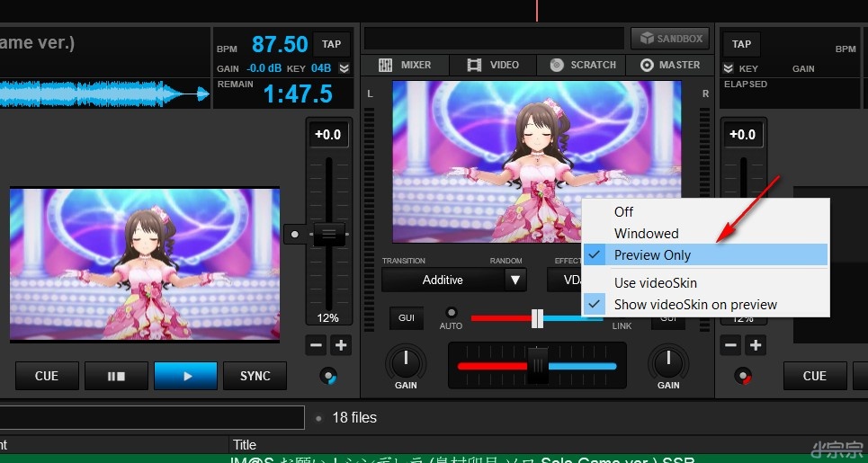The height and width of the screenshot is (463, 868).
Task: Click left deck vinyl mode icon
Action: click(329, 376)
